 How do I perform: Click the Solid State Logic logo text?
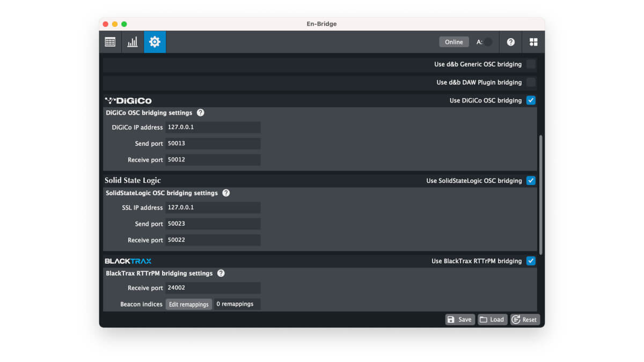coord(133,181)
